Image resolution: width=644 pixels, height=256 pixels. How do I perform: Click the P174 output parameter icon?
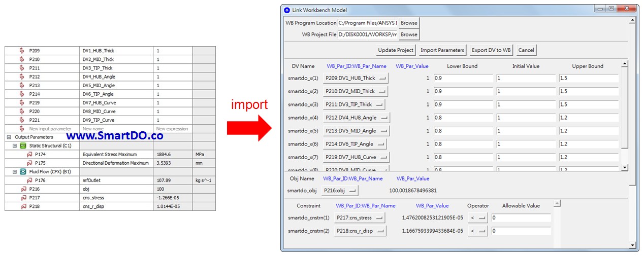click(x=29, y=155)
